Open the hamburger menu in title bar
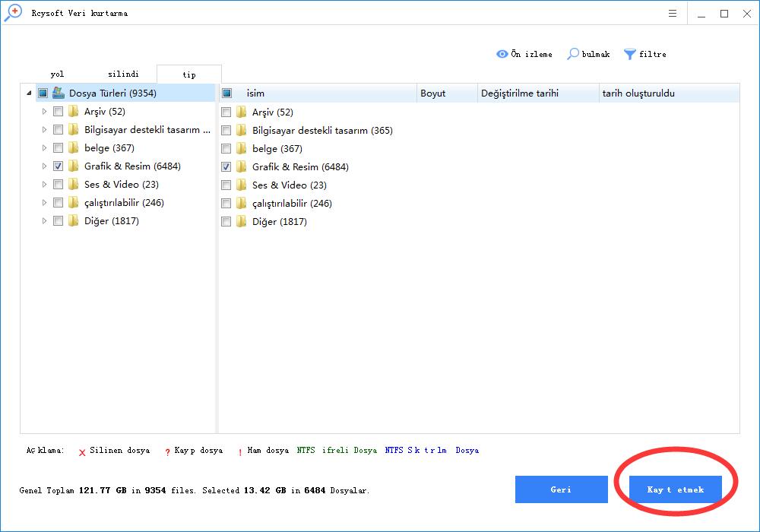 (x=673, y=14)
